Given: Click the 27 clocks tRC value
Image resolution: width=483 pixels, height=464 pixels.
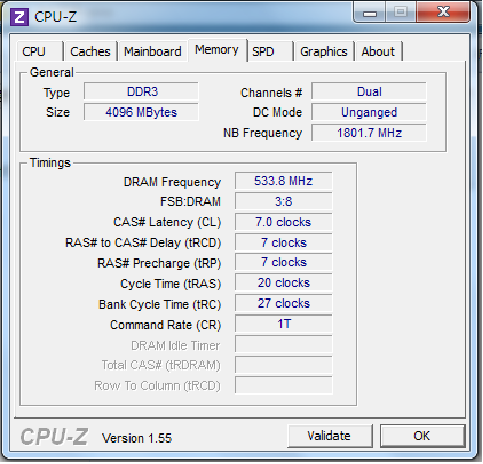Looking at the screenshot, I should click(284, 303).
